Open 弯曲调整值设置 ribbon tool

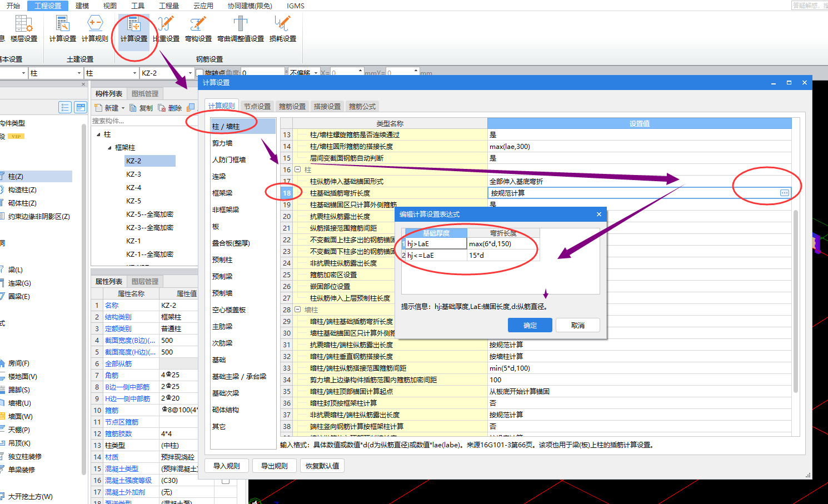click(241, 29)
